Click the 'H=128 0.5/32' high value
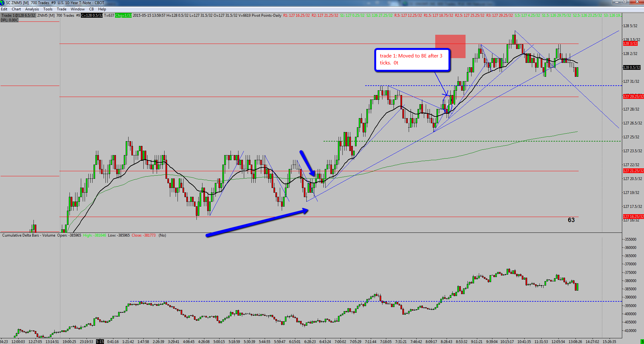 [x=178, y=15]
